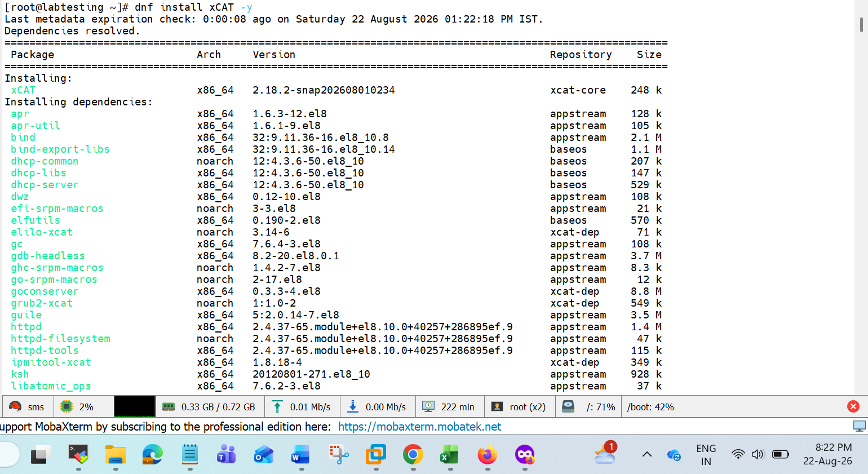Open the Notepad taskbar icon
This screenshot has height=474, width=868.
point(190,454)
